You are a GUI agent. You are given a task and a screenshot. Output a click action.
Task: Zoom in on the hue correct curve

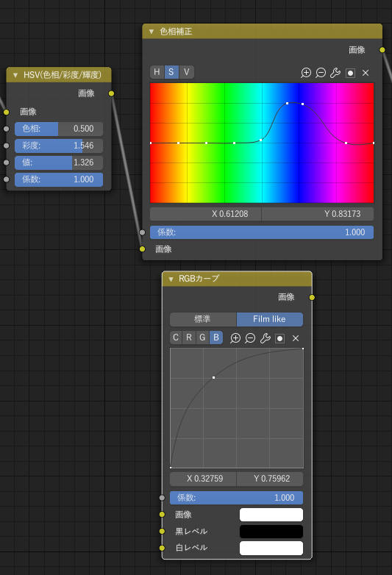coord(306,73)
